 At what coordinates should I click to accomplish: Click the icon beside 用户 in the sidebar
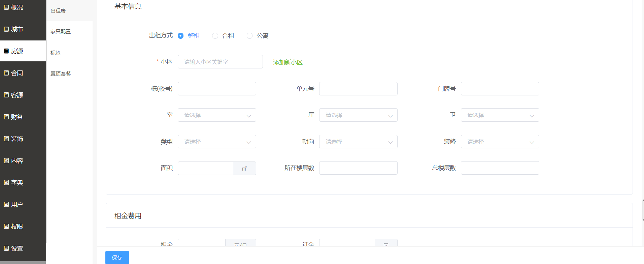[x=6, y=204]
